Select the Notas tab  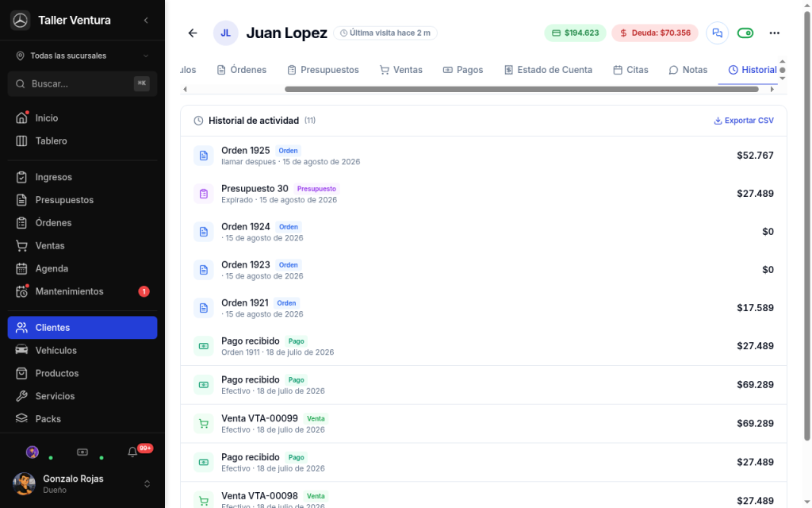[688, 70]
